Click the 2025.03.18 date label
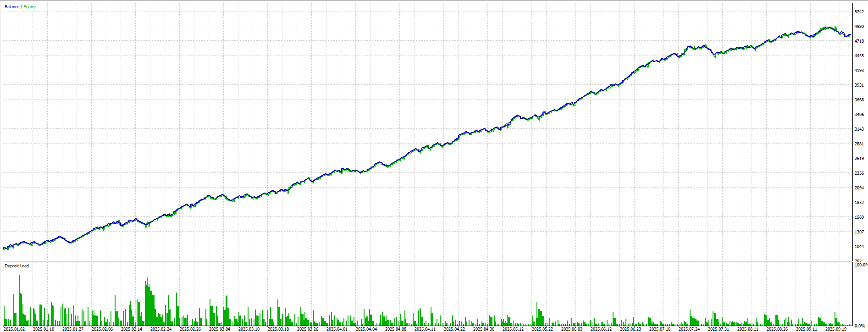The width and height of the screenshot is (868, 332). [278, 329]
